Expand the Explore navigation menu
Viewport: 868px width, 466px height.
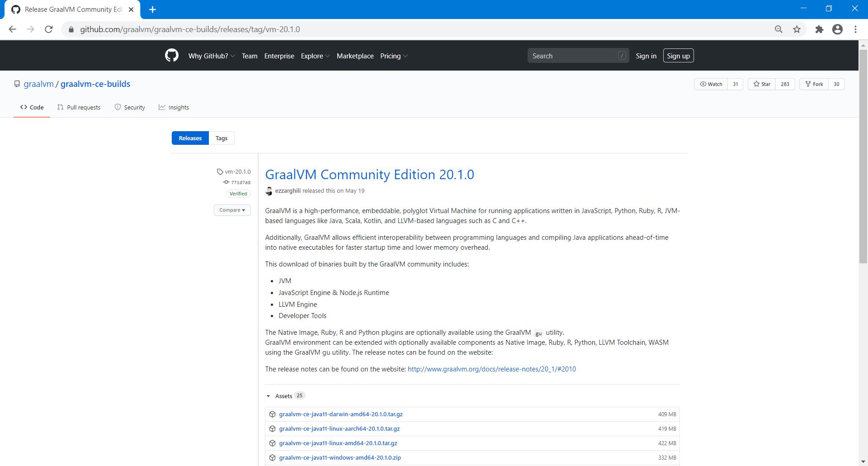[x=315, y=56]
